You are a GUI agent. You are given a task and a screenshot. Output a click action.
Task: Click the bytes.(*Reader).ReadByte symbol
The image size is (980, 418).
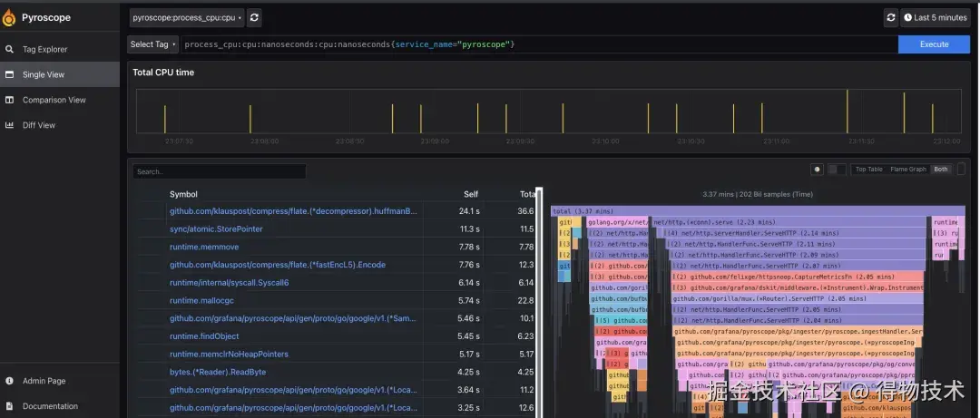pos(218,372)
